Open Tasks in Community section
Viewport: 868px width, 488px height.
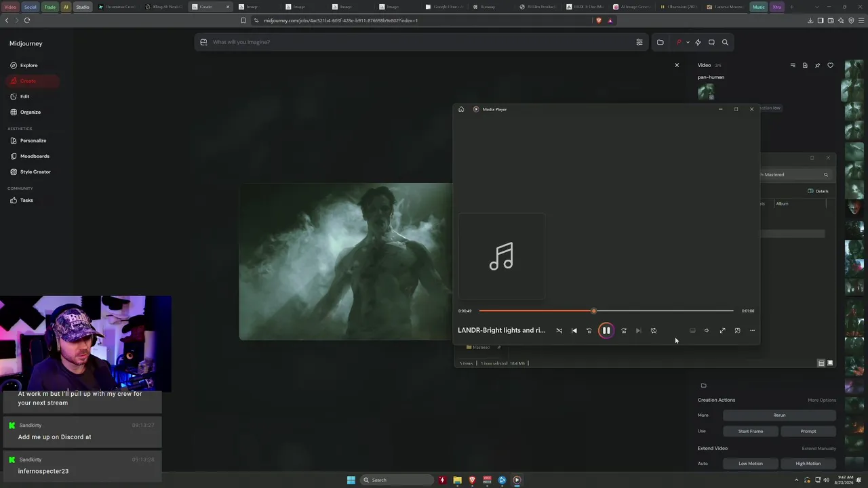(x=22, y=200)
